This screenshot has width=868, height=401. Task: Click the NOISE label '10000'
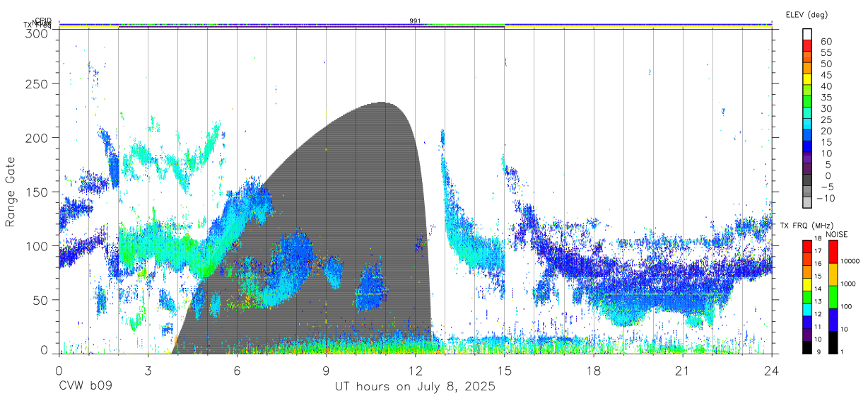(850, 261)
